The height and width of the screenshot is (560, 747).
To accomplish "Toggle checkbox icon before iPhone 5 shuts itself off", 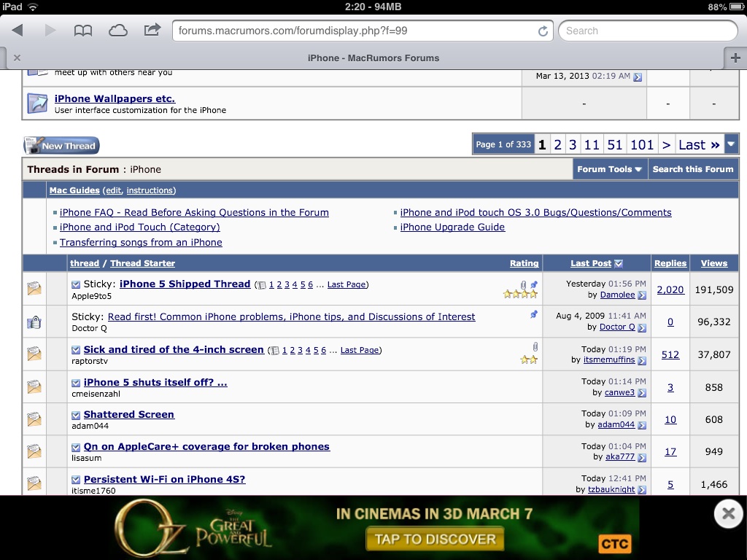I will click(x=76, y=383).
